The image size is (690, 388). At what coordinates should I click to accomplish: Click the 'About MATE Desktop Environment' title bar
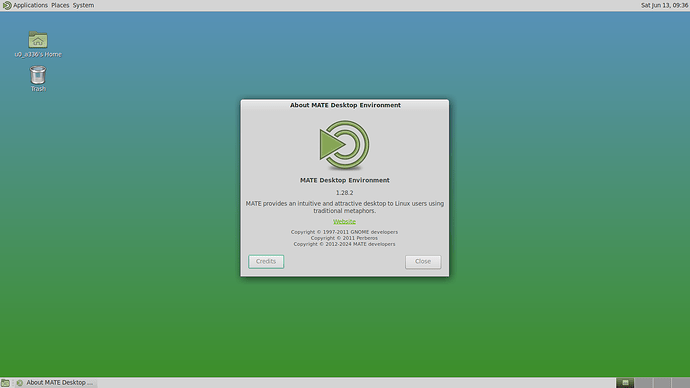pyautogui.click(x=345, y=105)
